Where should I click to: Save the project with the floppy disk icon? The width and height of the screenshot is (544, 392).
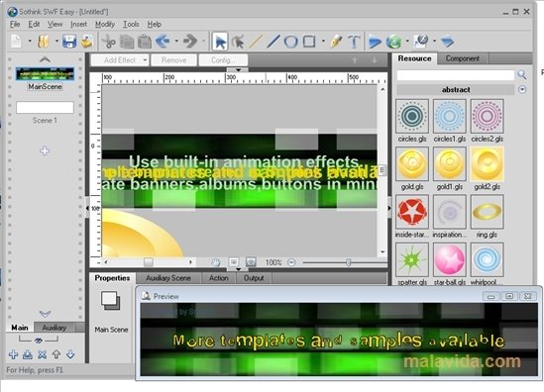pos(69,42)
